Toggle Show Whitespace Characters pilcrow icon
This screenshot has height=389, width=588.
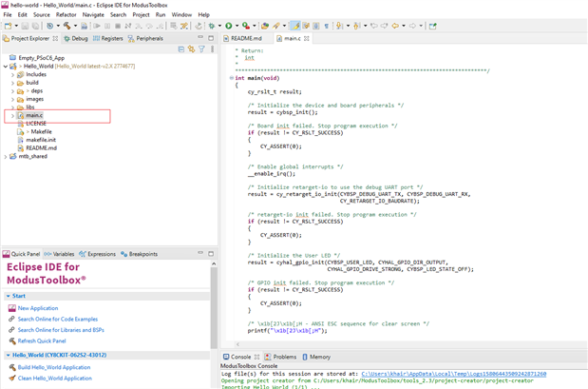327,26
